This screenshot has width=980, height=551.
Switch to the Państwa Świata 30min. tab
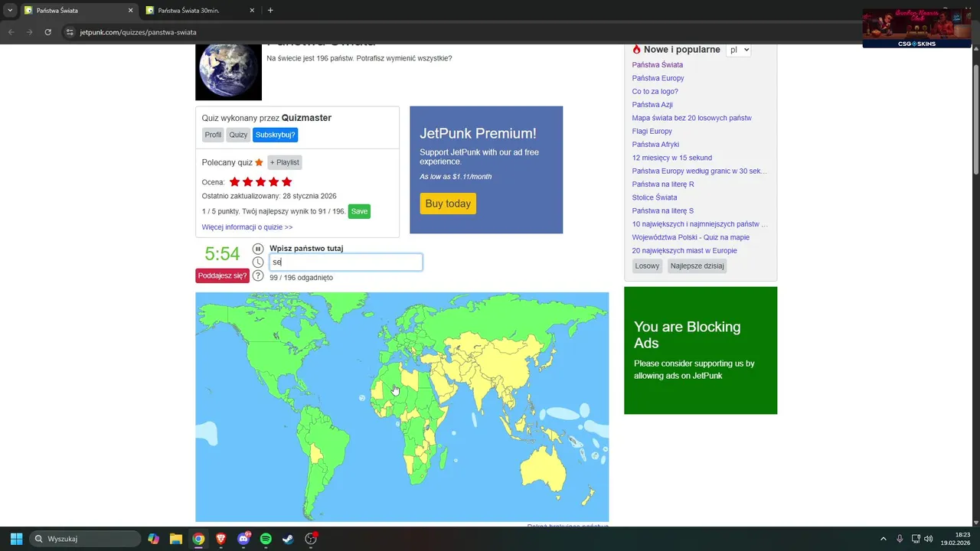click(x=200, y=11)
